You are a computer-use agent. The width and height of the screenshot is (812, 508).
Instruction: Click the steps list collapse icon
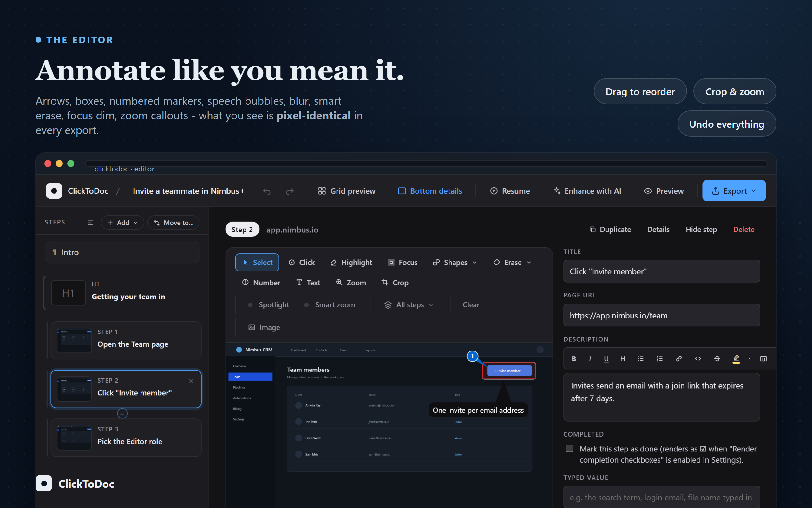click(x=90, y=223)
